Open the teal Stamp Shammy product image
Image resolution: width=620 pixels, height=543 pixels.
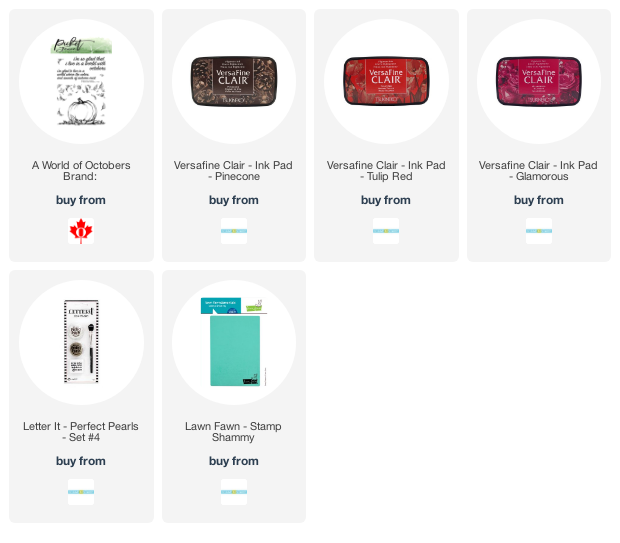coord(234,342)
